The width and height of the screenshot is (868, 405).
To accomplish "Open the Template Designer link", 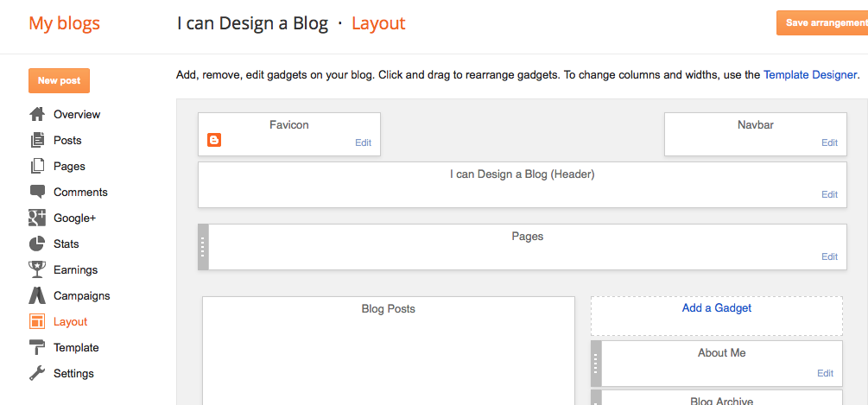I will (x=810, y=75).
